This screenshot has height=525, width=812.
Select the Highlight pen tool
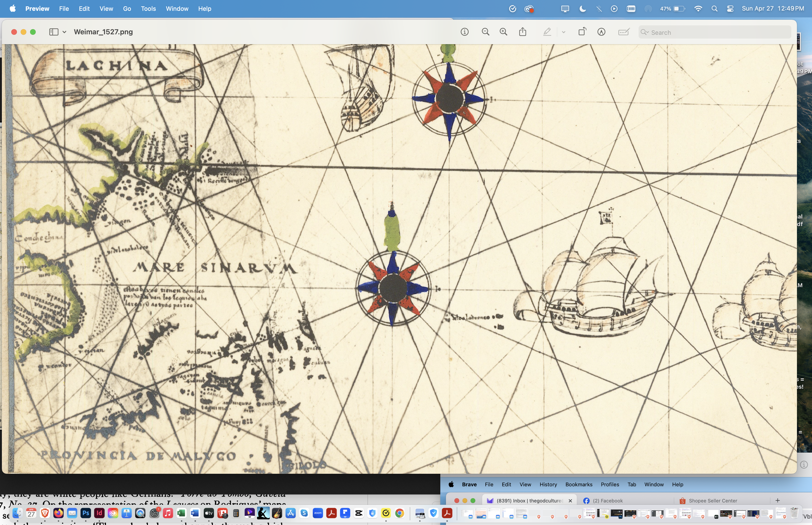(x=547, y=32)
